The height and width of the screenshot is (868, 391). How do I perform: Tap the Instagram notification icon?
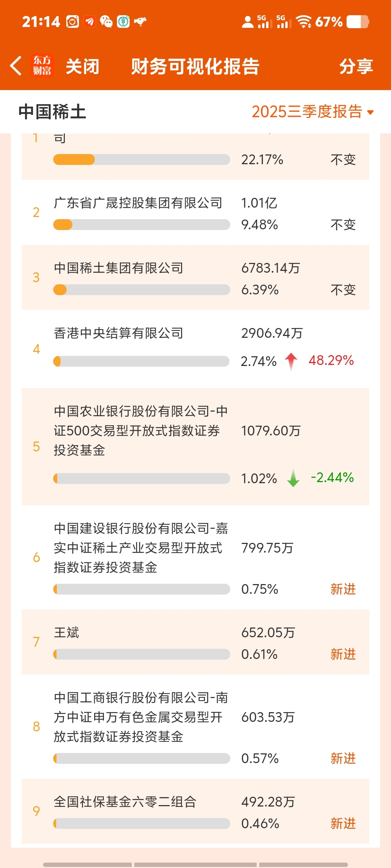coord(72,22)
